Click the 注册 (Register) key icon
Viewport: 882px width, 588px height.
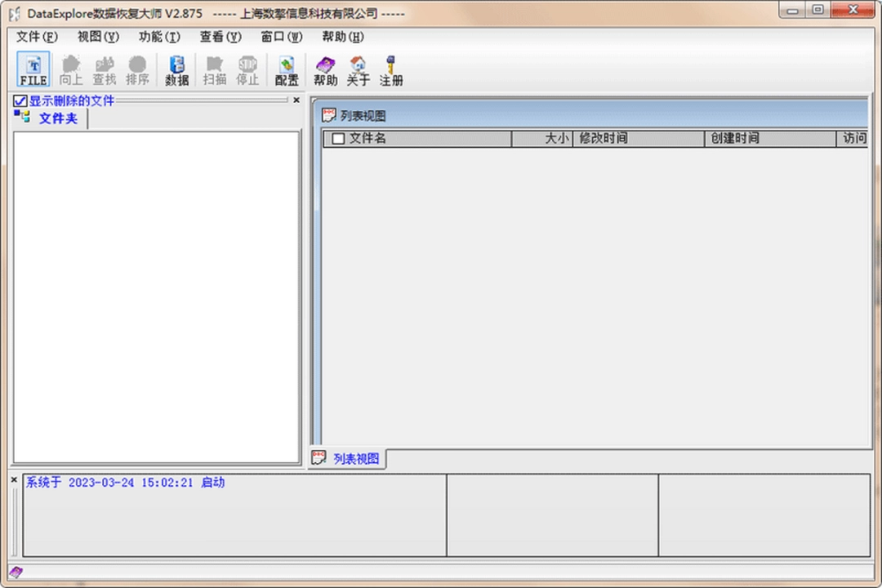coord(391,70)
